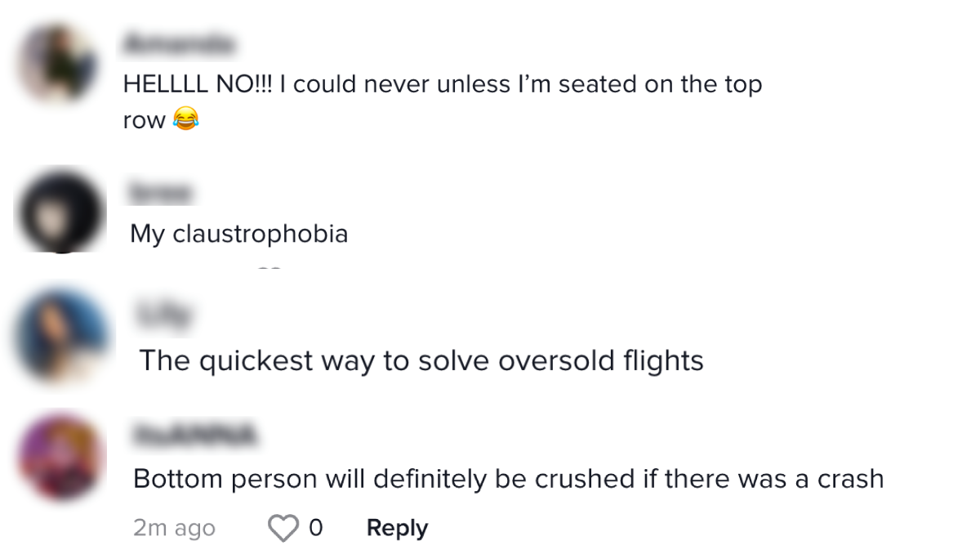Click the word 'crash' ending the last comment

[849, 479]
